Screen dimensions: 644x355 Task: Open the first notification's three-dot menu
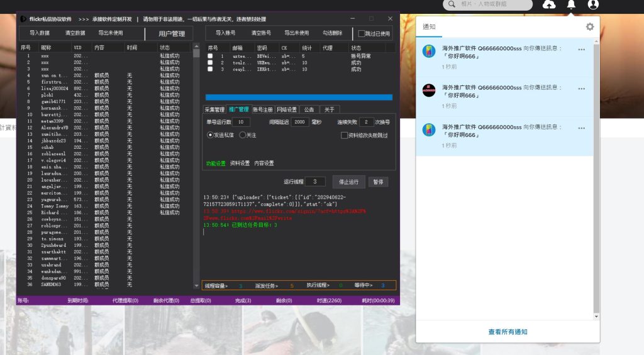pyautogui.click(x=581, y=50)
